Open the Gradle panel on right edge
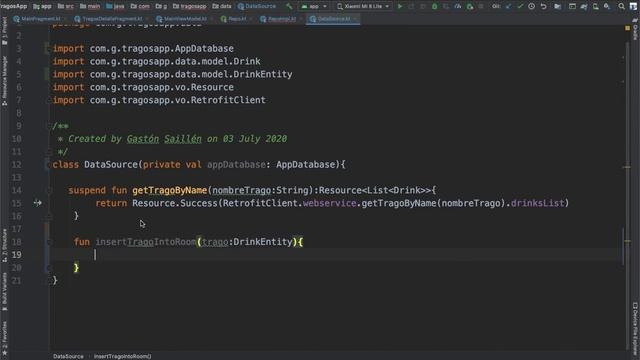Viewport: 640px width, 360px height. (x=635, y=29)
